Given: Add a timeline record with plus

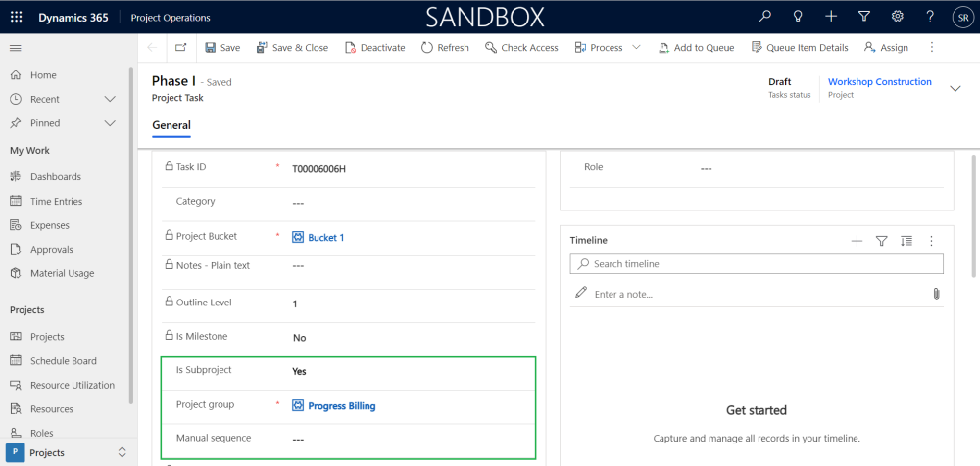Looking at the screenshot, I should [857, 241].
